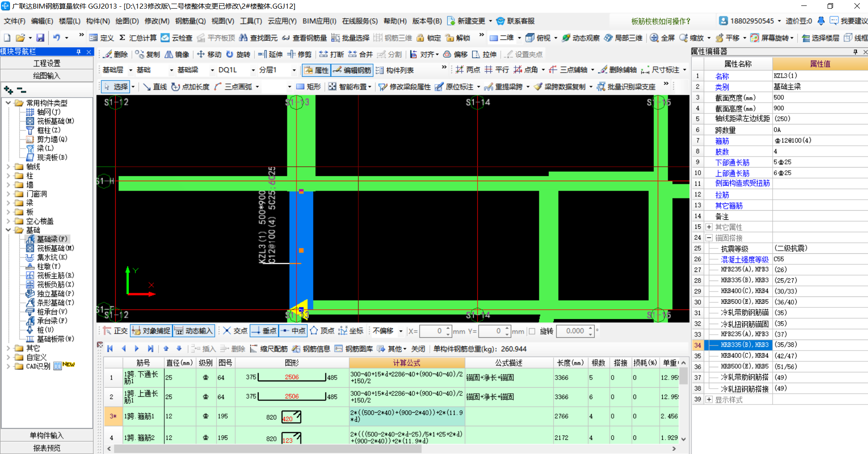This screenshot has height=454, width=868.
Task: Click the 钢筋信息 button
Action: point(311,349)
